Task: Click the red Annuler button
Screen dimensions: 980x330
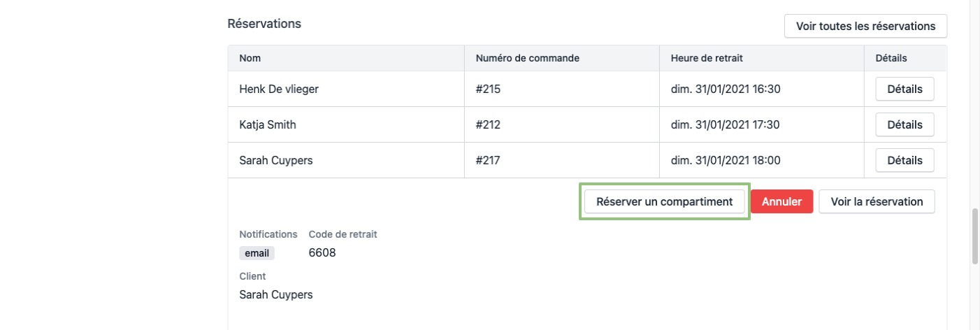Action: [x=781, y=202]
